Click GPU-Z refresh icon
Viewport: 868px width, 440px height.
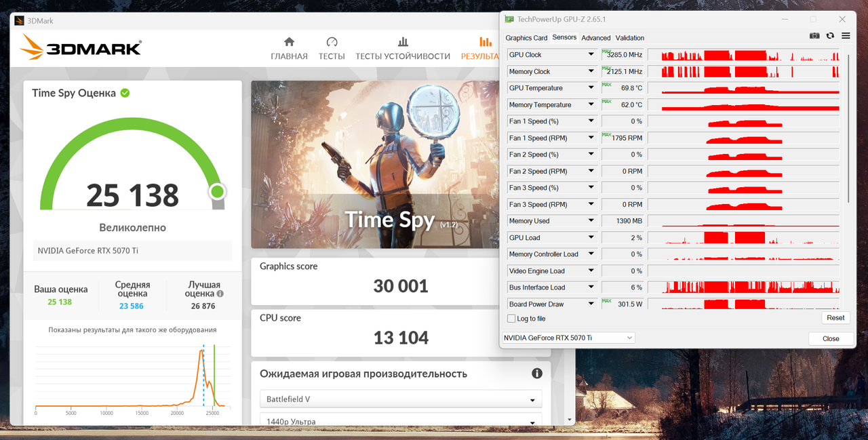(x=830, y=36)
